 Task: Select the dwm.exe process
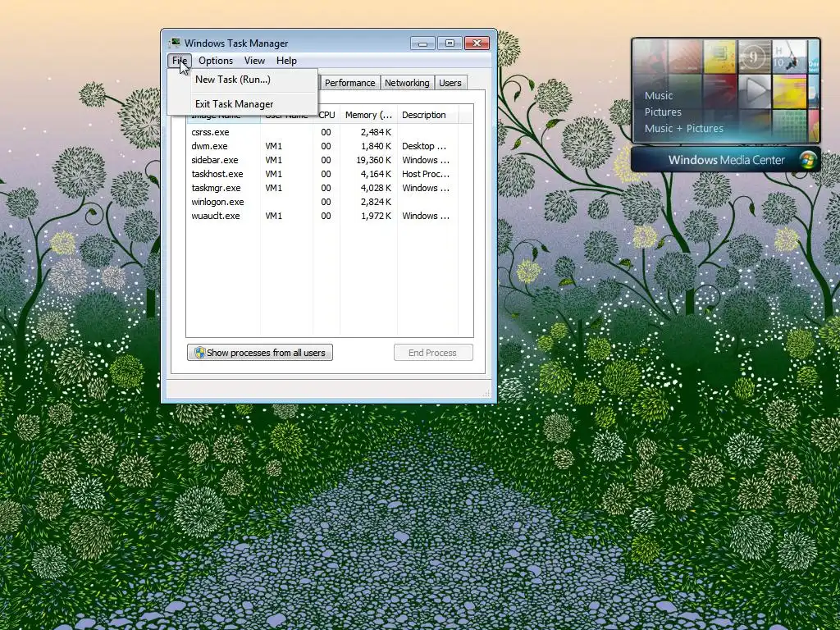pos(323,146)
